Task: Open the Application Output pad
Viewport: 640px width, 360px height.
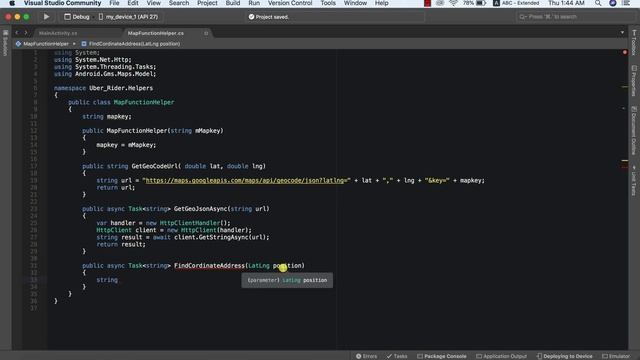Action: tap(502, 356)
